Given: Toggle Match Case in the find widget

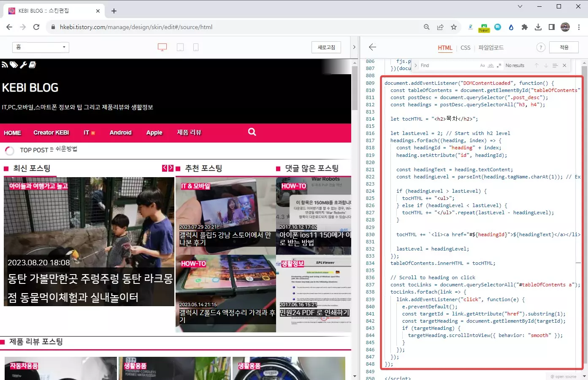Looking at the screenshot, I should pyautogui.click(x=482, y=65).
